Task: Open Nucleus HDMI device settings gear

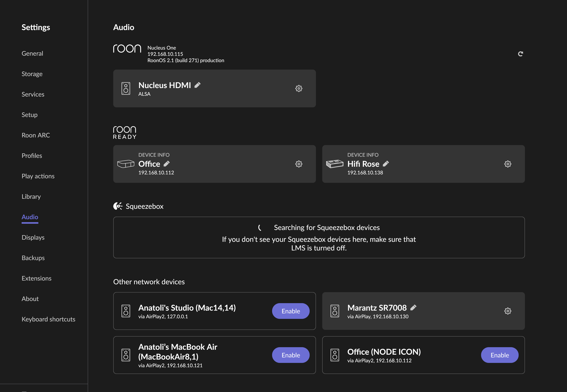Action: point(299,88)
